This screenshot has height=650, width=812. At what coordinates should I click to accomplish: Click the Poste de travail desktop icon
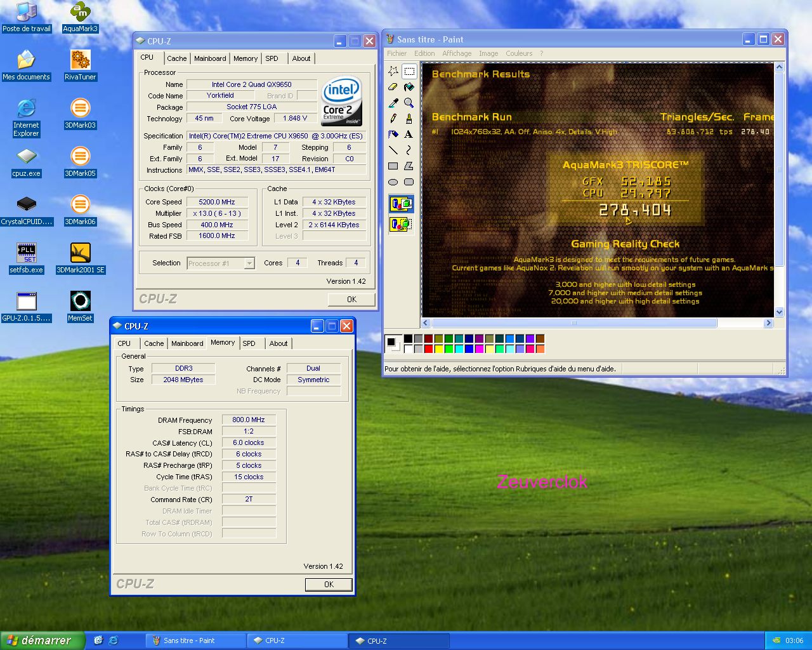pos(27,17)
